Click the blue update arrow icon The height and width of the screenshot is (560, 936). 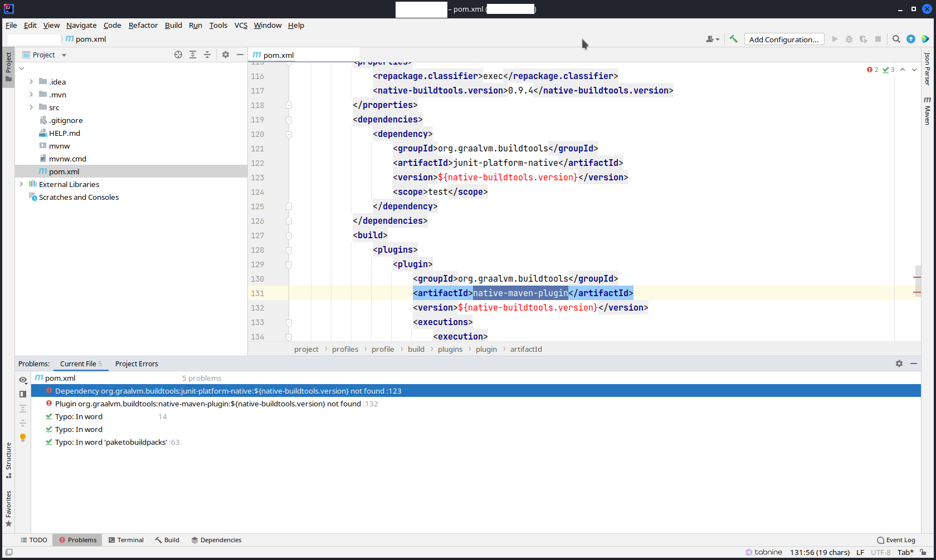[x=911, y=39]
